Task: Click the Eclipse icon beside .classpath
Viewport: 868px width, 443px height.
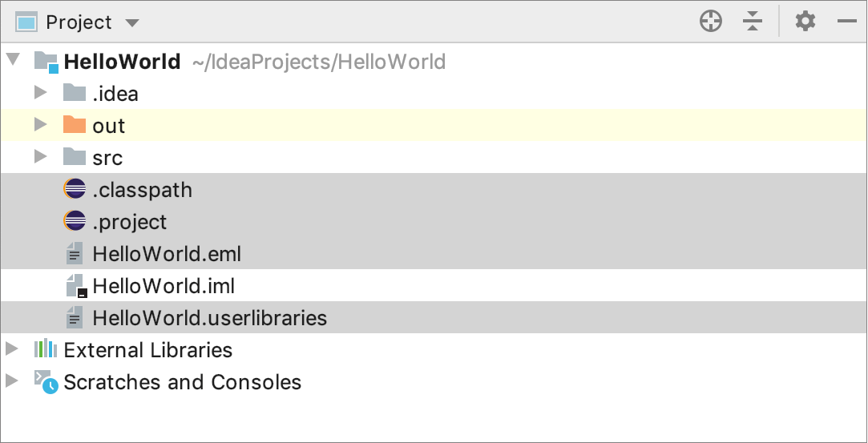Action: (75, 190)
